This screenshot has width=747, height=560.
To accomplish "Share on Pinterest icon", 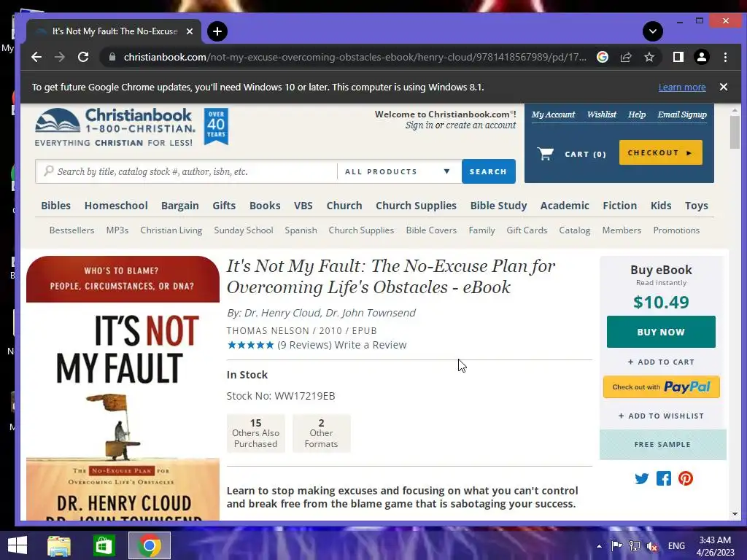I will pos(685,478).
